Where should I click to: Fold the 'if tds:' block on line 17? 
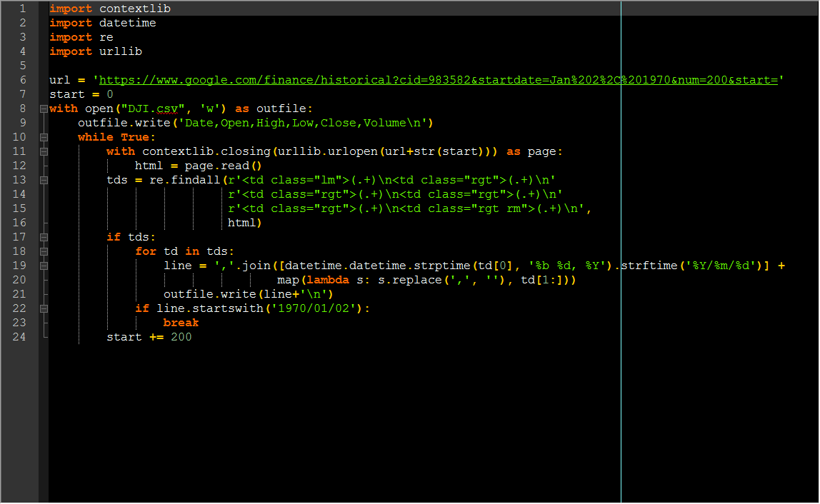[44, 237]
